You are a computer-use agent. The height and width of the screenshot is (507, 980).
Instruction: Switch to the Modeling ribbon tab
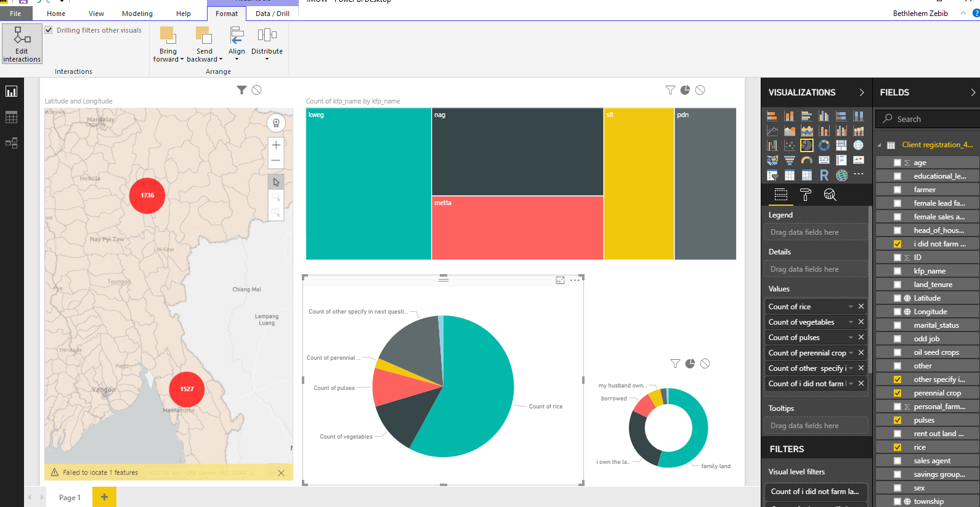(x=137, y=14)
